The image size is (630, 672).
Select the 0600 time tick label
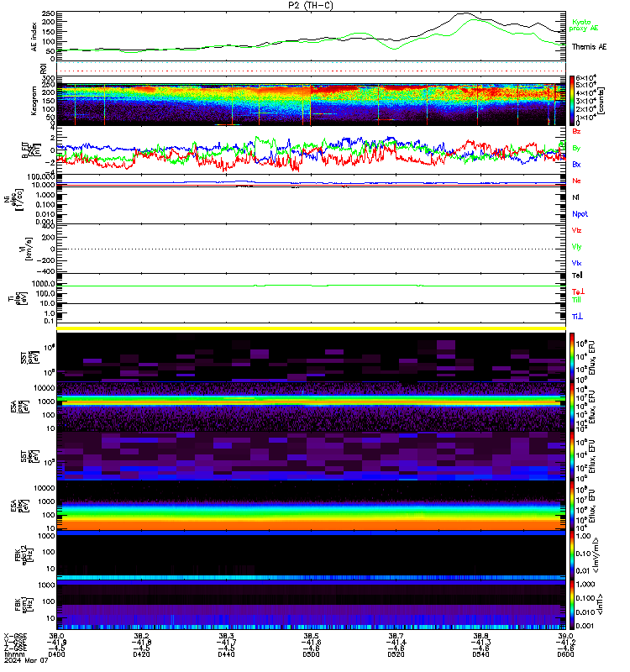click(565, 654)
